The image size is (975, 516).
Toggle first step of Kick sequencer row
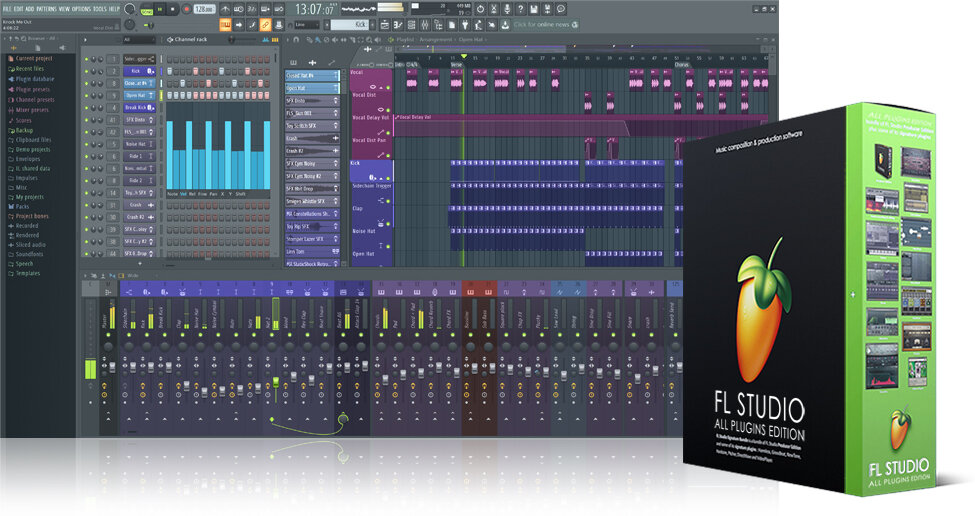click(x=169, y=71)
